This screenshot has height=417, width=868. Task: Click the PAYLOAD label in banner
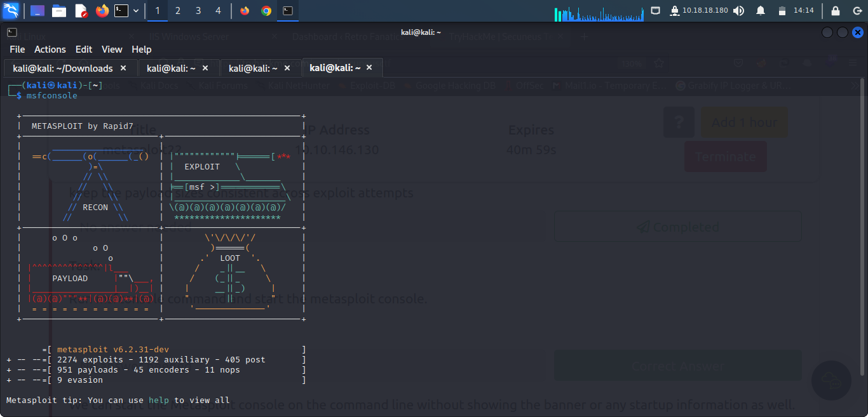(x=70, y=278)
